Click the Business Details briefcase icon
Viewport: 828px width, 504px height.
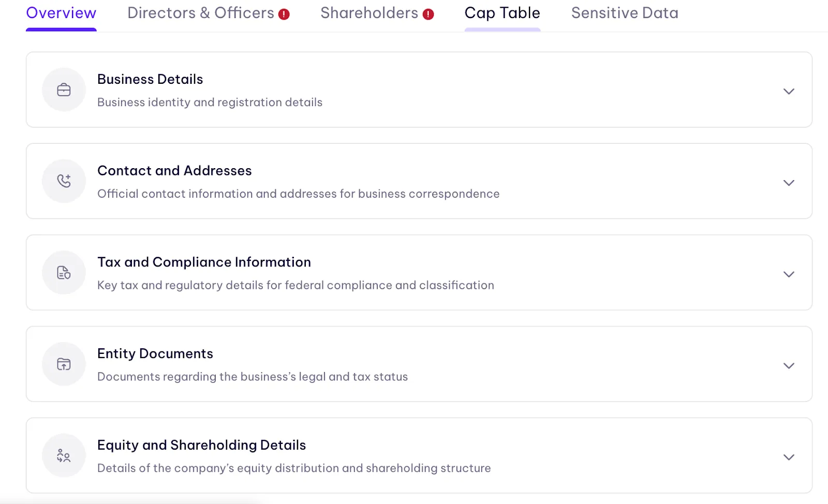[x=64, y=90]
